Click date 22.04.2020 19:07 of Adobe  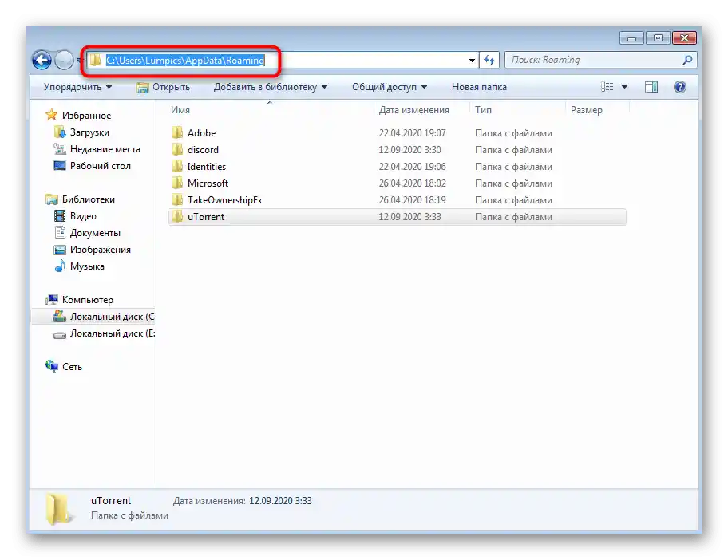tap(412, 133)
